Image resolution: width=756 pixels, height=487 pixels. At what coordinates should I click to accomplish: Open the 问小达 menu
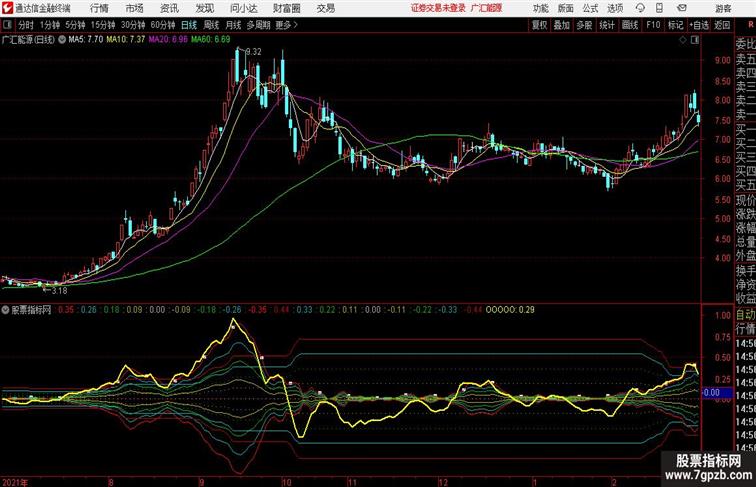coord(243,8)
